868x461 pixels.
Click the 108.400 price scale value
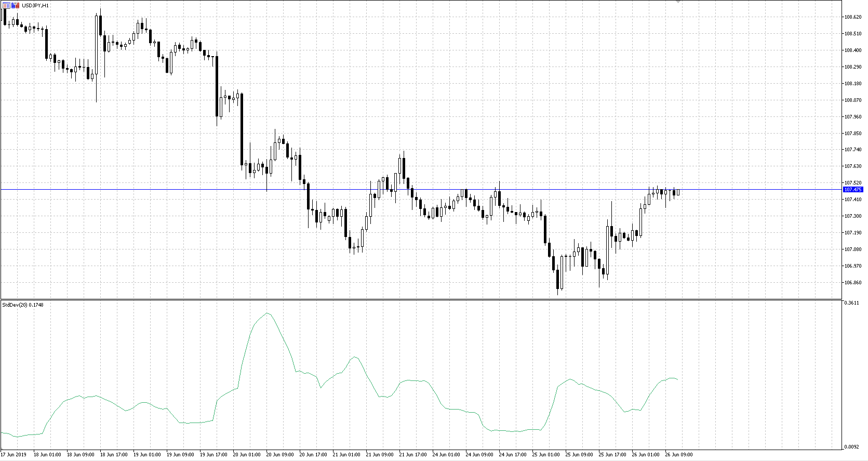coord(853,50)
